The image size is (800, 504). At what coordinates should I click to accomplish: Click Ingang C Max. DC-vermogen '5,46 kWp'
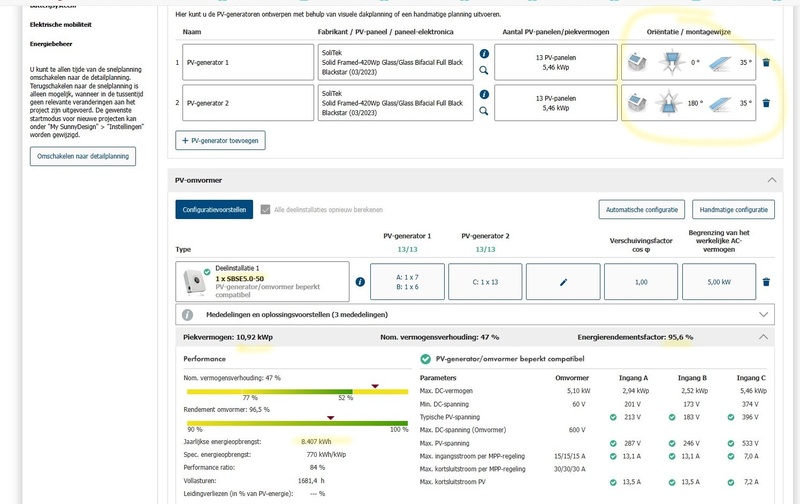(x=753, y=391)
